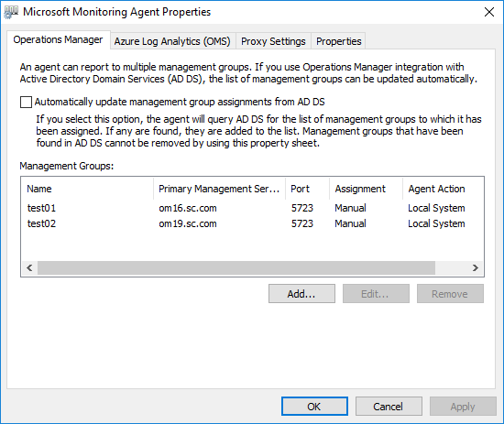Click the horizontal scrollbar thumb
504x424 pixels.
236,268
